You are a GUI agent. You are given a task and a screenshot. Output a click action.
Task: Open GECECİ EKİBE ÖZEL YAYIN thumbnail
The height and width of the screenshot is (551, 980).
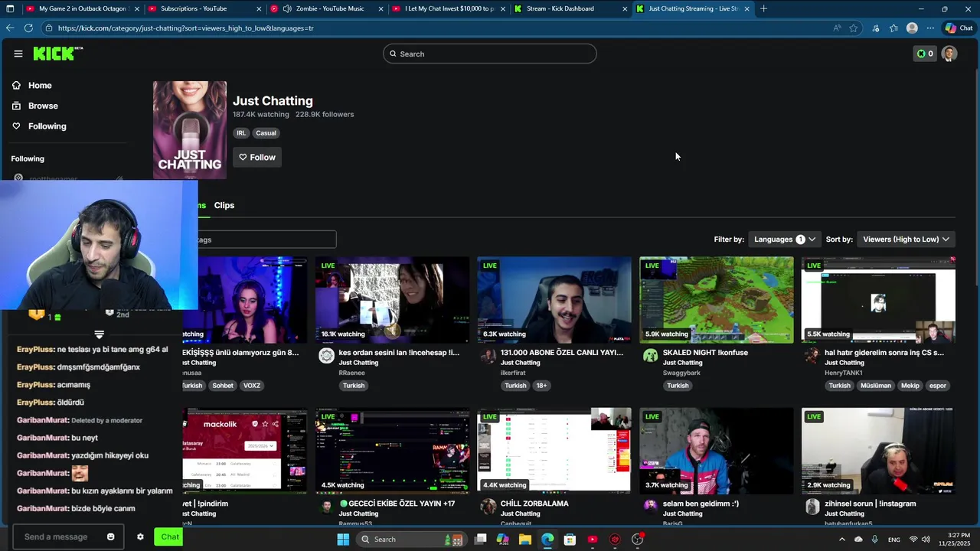coord(392,451)
